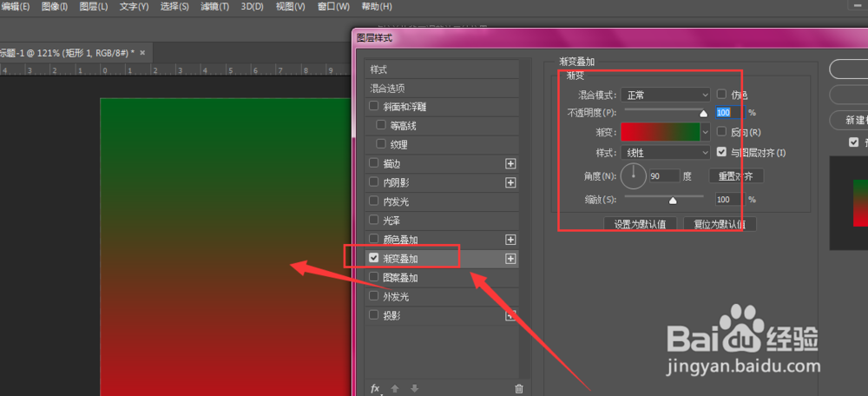This screenshot has height=396, width=868.
Task: Open the 编辑(E) menu
Action: click(x=15, y=7)
